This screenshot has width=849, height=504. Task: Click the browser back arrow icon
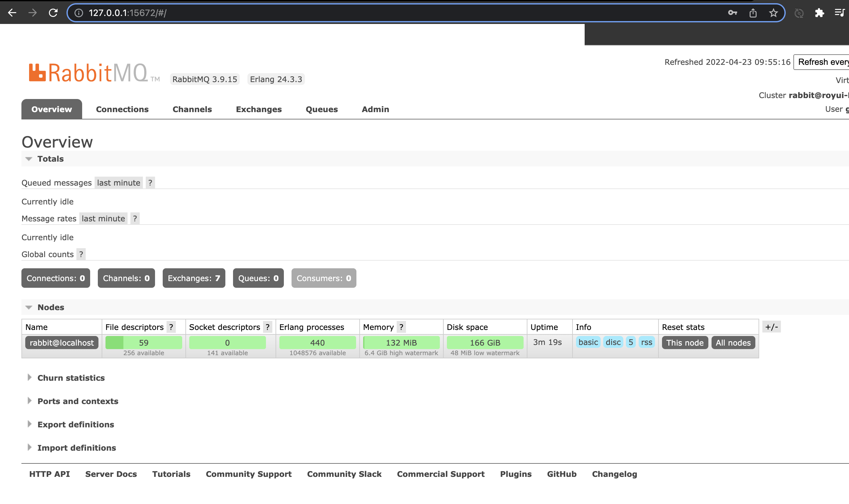click(x=12, y=13)
